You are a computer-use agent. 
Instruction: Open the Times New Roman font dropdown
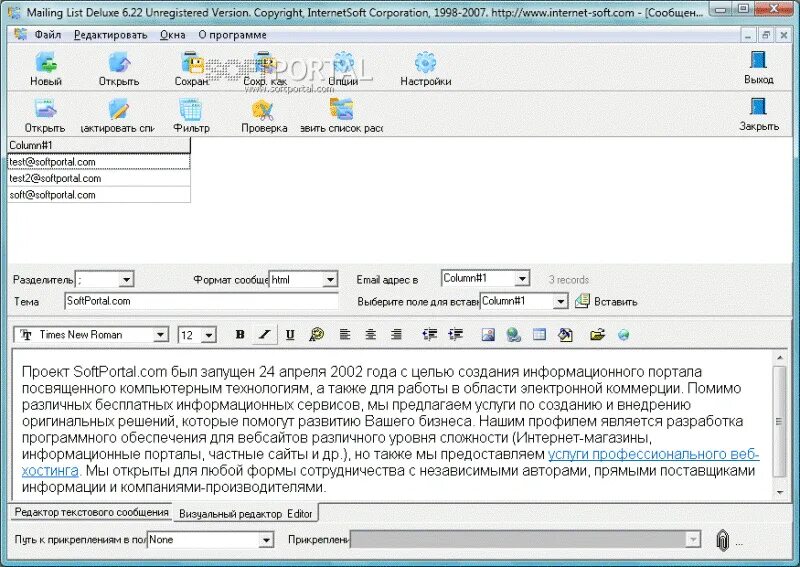click(160, 335)
